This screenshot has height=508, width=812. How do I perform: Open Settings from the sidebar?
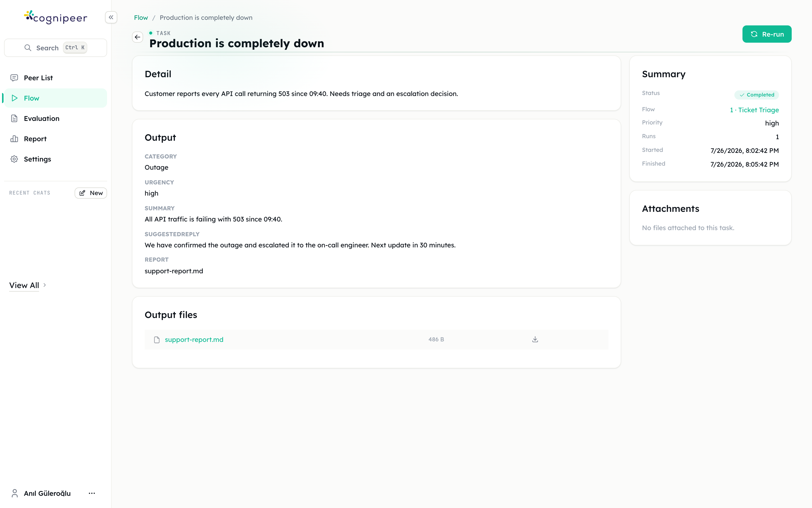point(56,159)
